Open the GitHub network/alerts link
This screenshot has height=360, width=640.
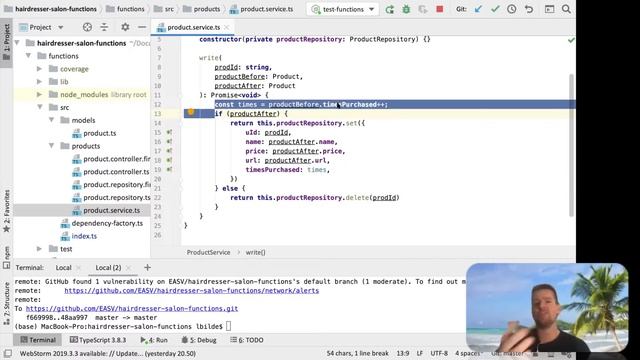tap(191, 291)
